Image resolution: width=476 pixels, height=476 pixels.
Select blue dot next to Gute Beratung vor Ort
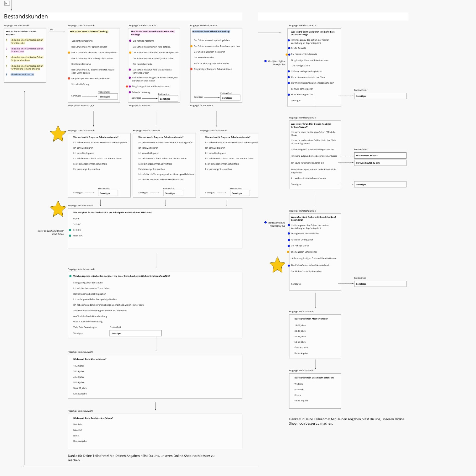289,95
